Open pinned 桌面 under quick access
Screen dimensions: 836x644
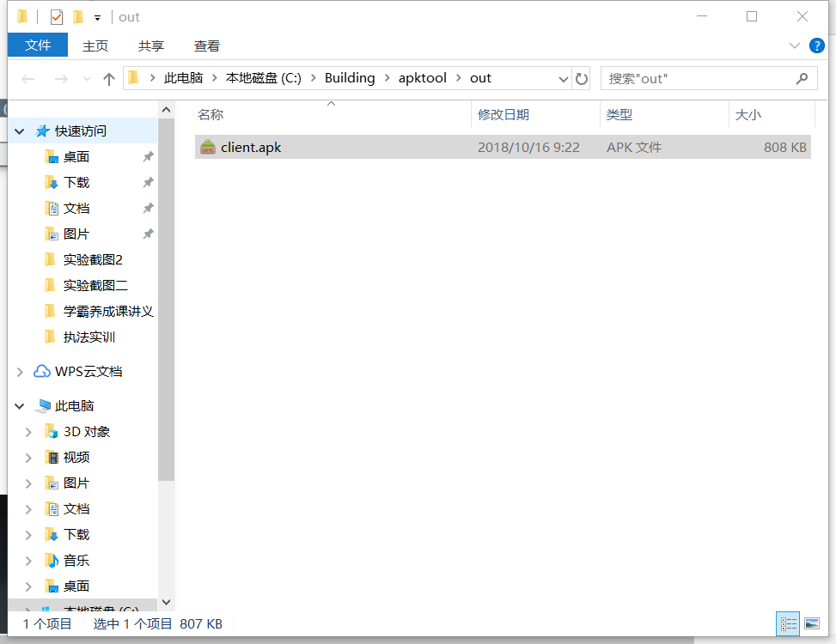[76, 157]
